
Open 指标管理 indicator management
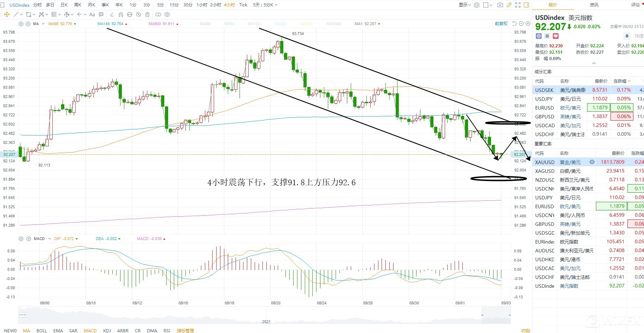pyautogui.click(x=185, y=331)
